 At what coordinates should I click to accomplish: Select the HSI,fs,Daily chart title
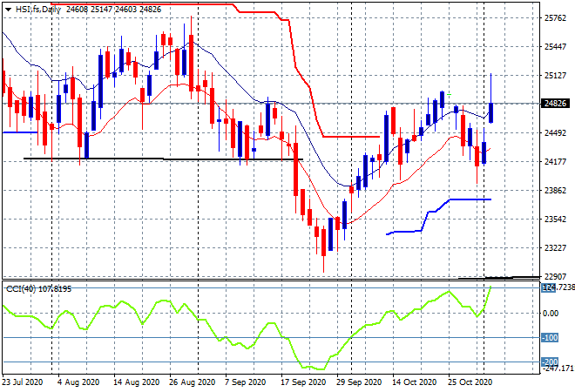(x=38, y=10)
